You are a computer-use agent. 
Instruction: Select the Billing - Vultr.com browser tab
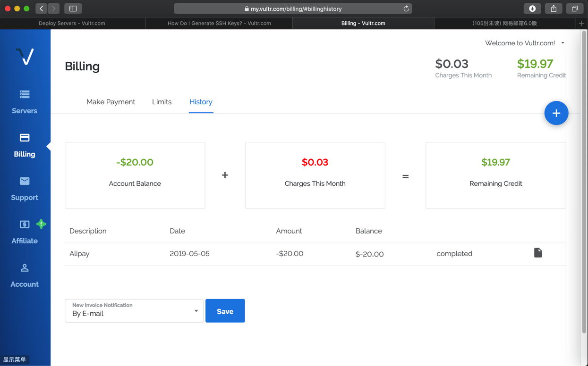click(x=363, y=23)
